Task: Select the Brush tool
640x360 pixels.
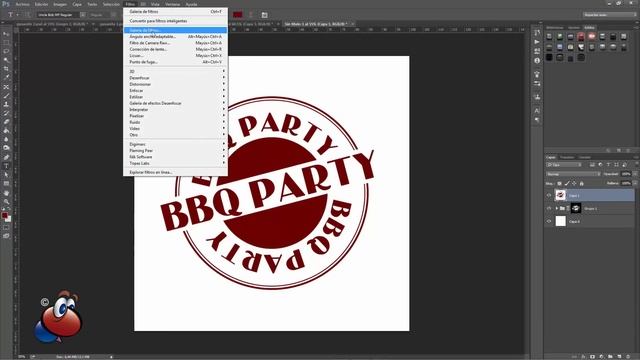Action: (x=6, y=96)
